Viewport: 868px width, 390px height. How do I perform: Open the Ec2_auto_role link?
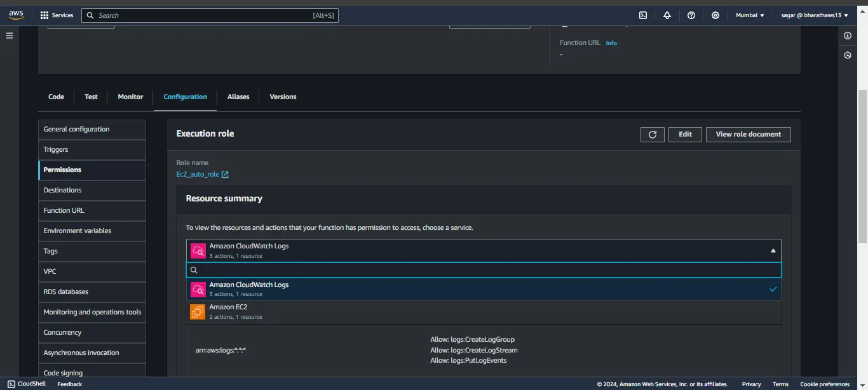coord(198,174)
